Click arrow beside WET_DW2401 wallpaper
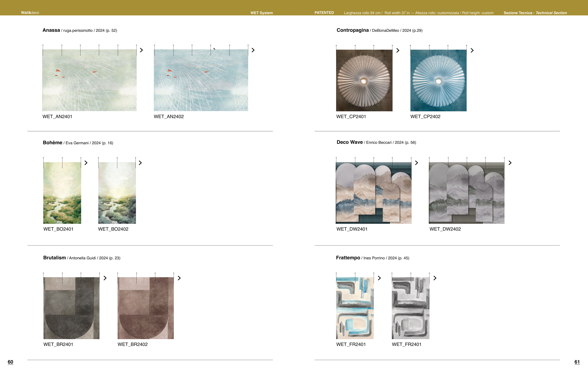The image size is (588, 381). 417,163
